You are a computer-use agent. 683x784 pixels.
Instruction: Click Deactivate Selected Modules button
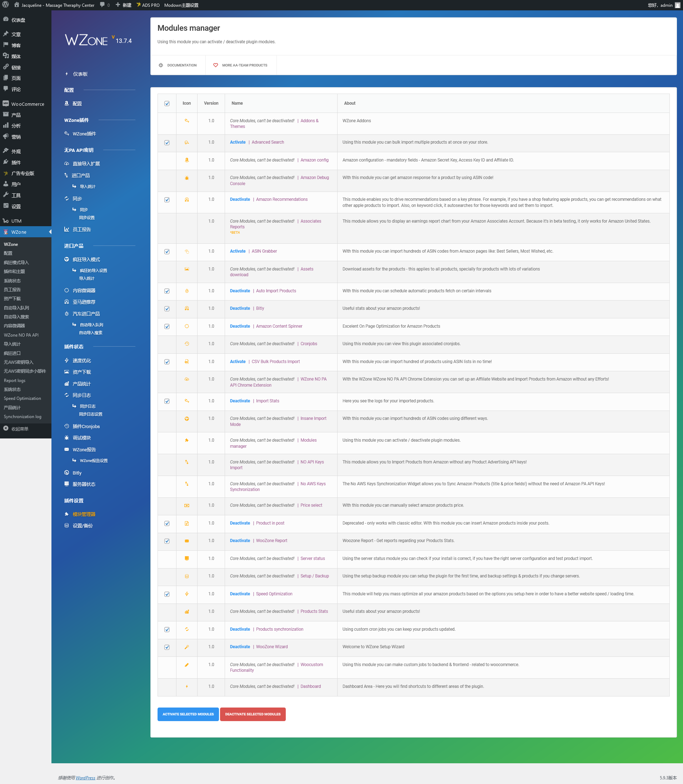pos(253,714)
